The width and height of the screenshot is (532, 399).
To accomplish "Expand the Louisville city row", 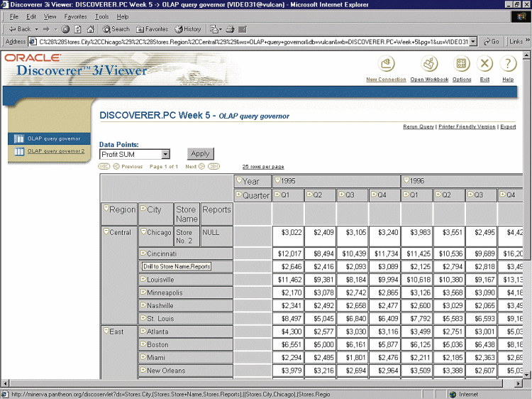I will (143, 279).
